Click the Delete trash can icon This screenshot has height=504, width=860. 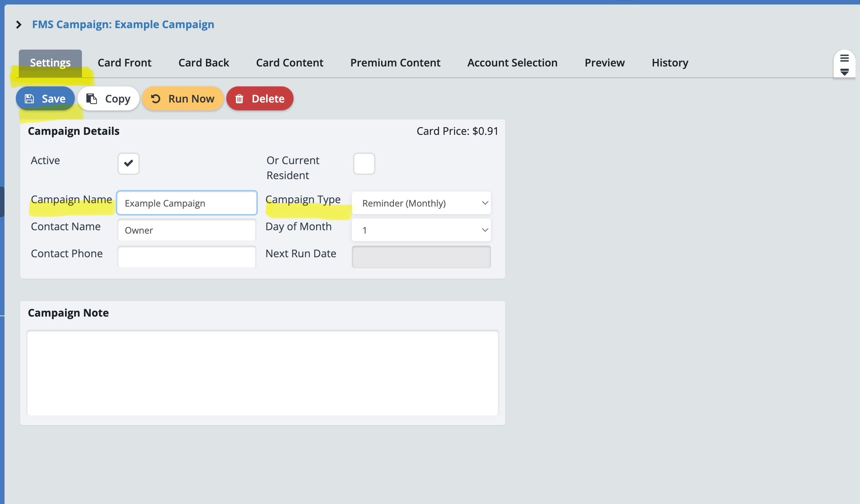(x=239, y=99)
